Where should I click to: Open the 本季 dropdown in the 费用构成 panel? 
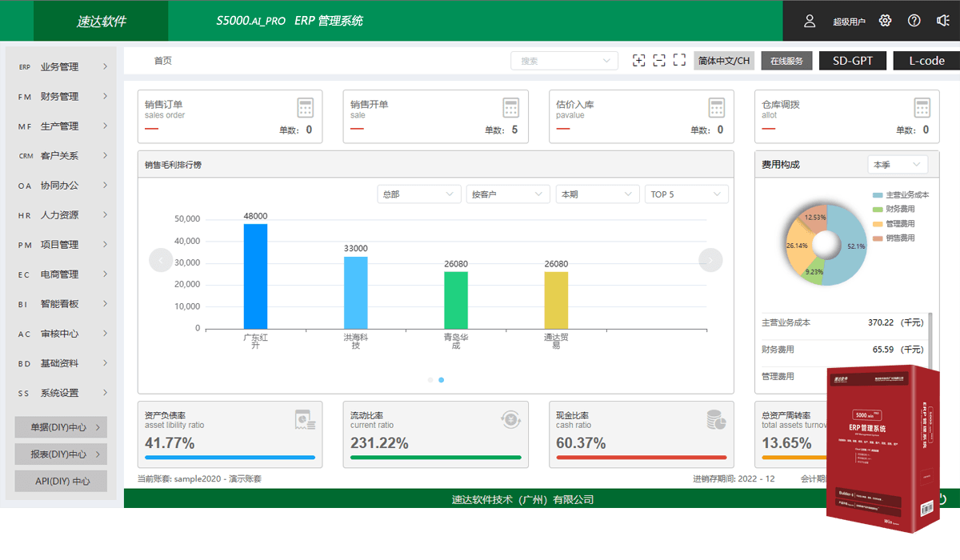[896, 163]
